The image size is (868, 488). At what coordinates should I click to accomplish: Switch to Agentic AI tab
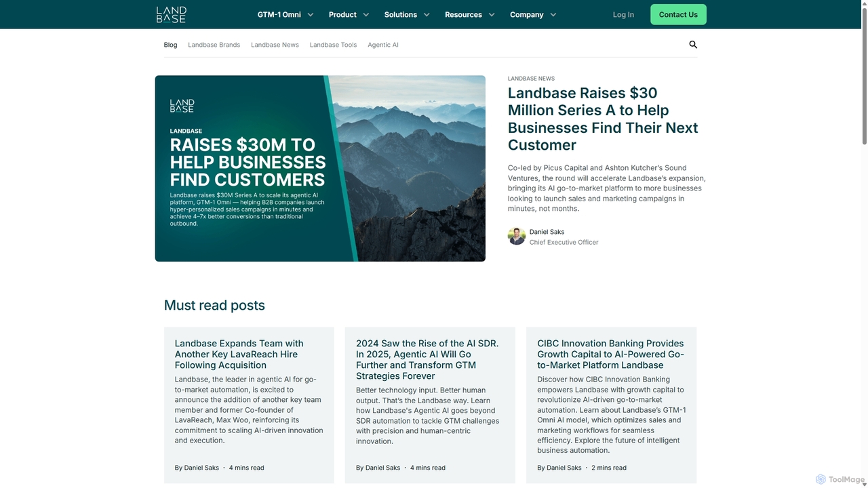click(x=383, y=45)
